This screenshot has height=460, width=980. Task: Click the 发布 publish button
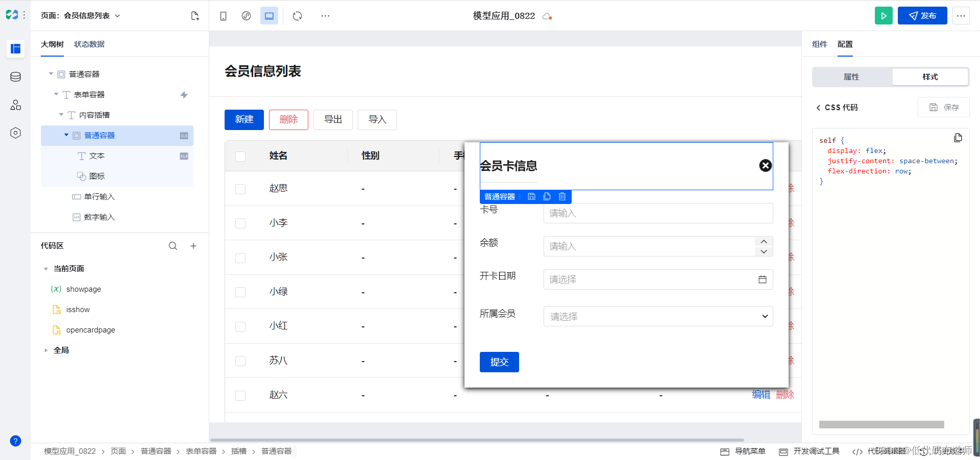point(922,16)
